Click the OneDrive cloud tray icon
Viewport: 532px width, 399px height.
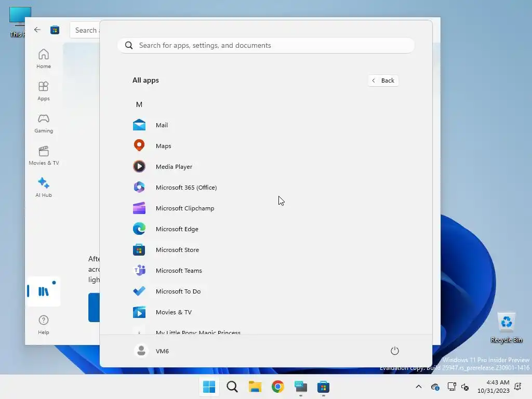tap(435, 387)
